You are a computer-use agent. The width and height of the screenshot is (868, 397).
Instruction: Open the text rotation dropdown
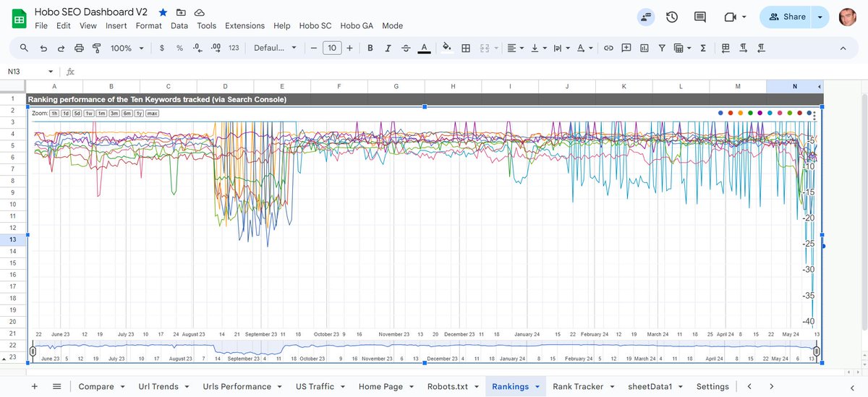pos(584,48)
